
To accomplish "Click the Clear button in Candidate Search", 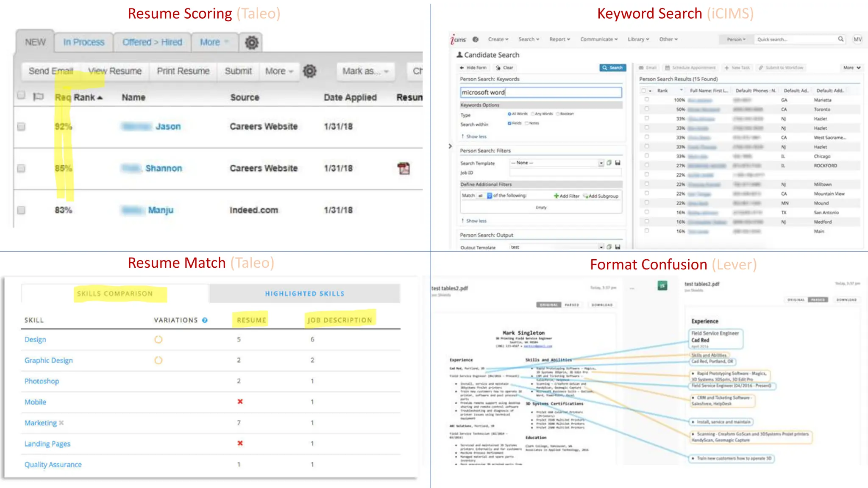I will tap(504, 68).
